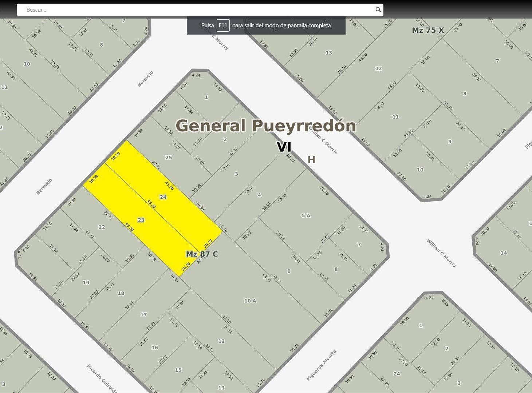Focus the Buscar search field
Screen dimensions: 532x393
pyautogui.click(x=200, y=10)
